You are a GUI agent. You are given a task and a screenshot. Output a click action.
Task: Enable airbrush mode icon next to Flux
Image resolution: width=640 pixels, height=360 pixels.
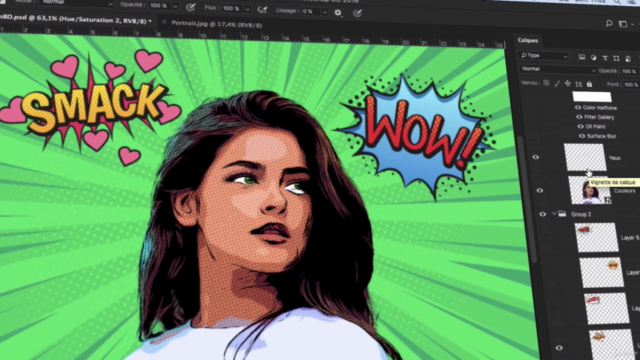click(x=262, y=9)
